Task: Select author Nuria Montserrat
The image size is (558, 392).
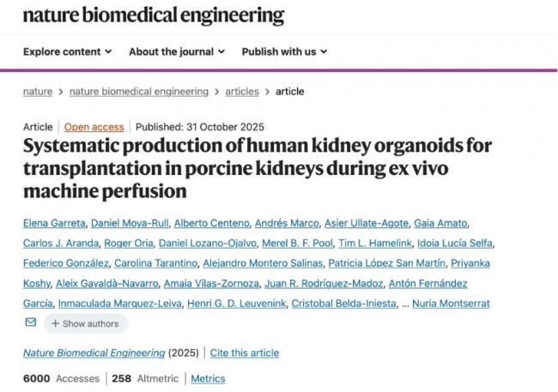Action: coord(454,304)
